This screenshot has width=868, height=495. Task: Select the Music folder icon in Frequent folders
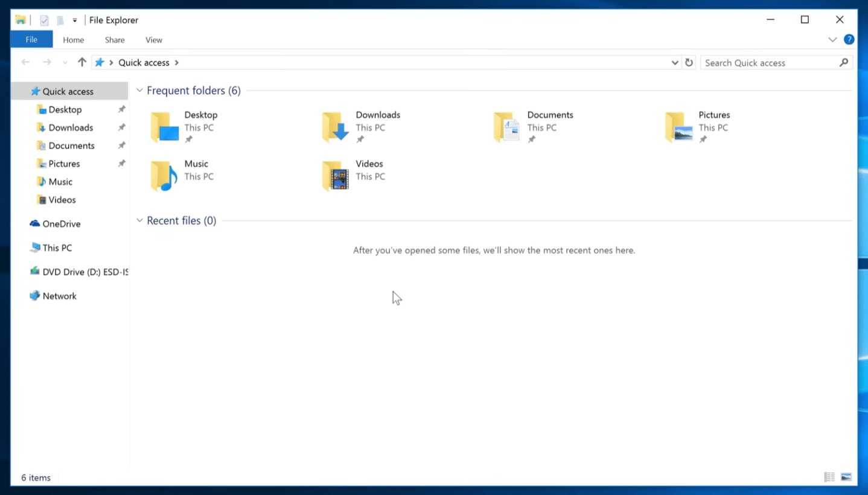pos(165,176)
